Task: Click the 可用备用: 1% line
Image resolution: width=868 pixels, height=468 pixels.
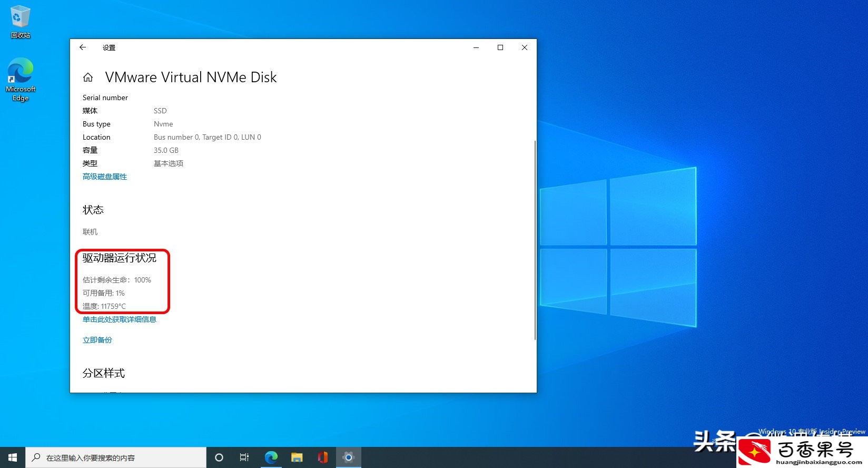Action: pos(104,293)
